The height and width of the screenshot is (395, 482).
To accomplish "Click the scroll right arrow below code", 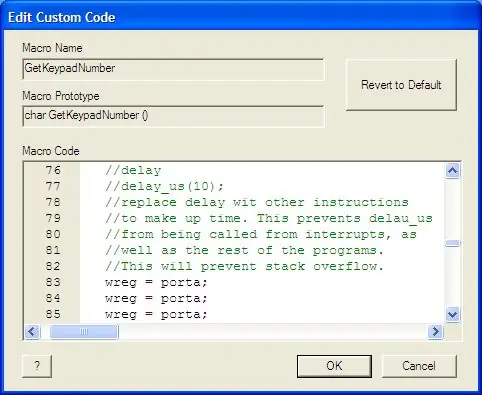I will (x=436, y=331).
